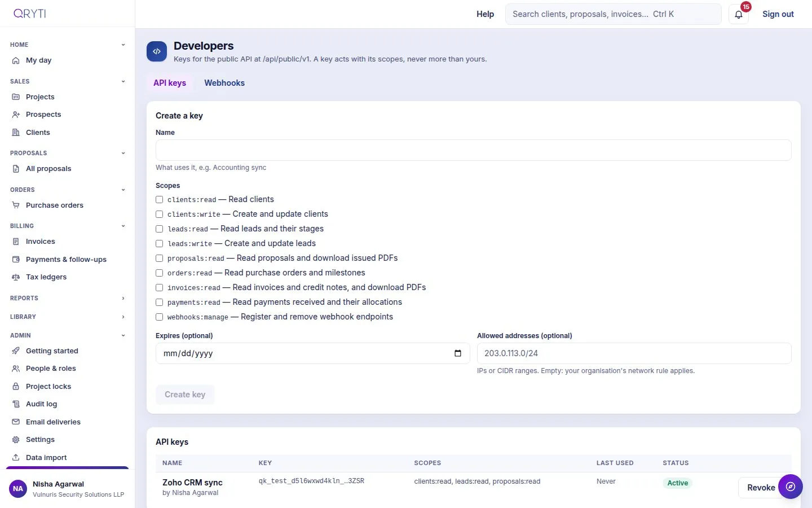812x508 pixels.
Task: Click the Email deliveries envelope icon
Action: click(x=16, y=422)
